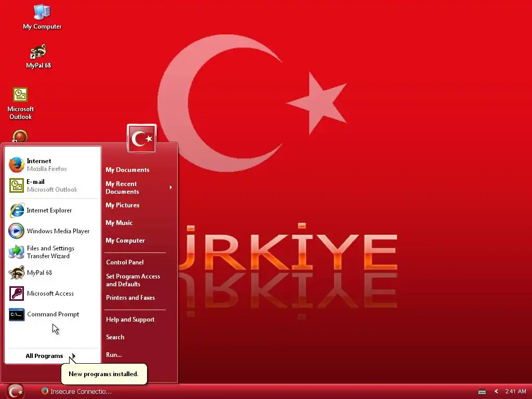
Task: Open the Run... dialog
Action: (x=114, y=354)
